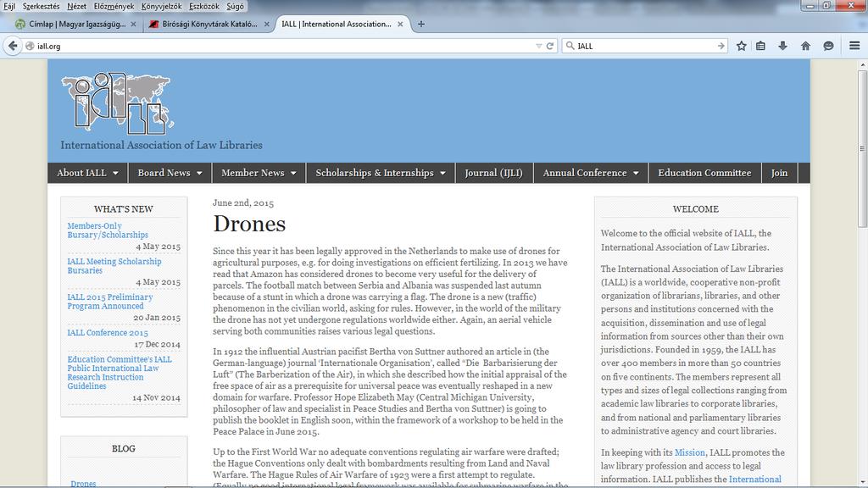Click the WELCOME heading

[696, 209]
